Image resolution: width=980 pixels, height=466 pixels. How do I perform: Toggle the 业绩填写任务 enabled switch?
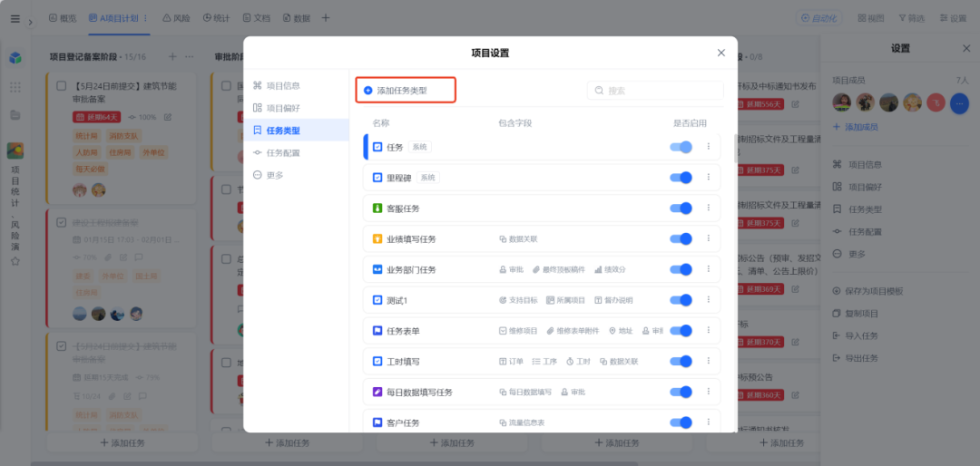click(x=681, y=238)
